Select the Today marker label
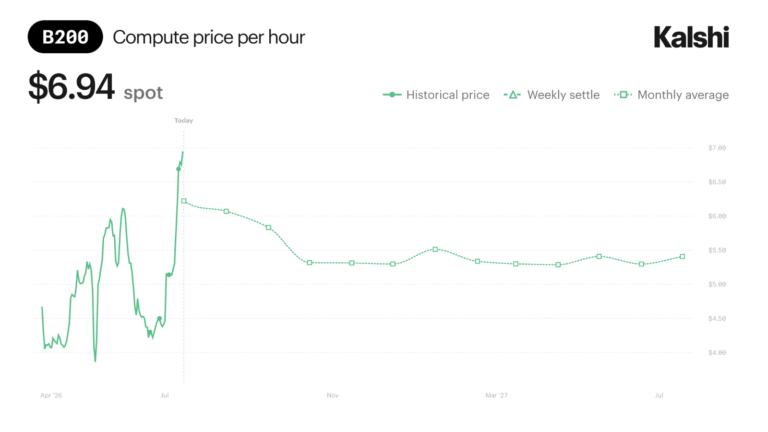768x432 pixels. pyautogui.click(x=184, y=120)
